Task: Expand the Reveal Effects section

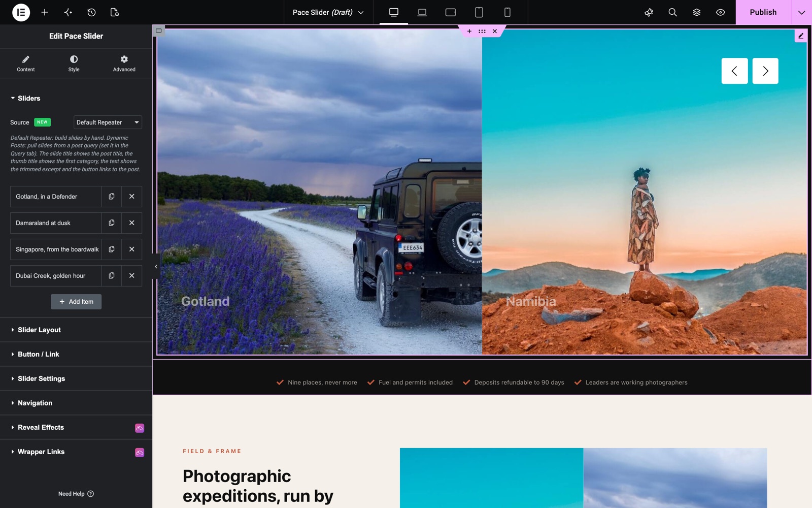Action: [x=76, y=427]
